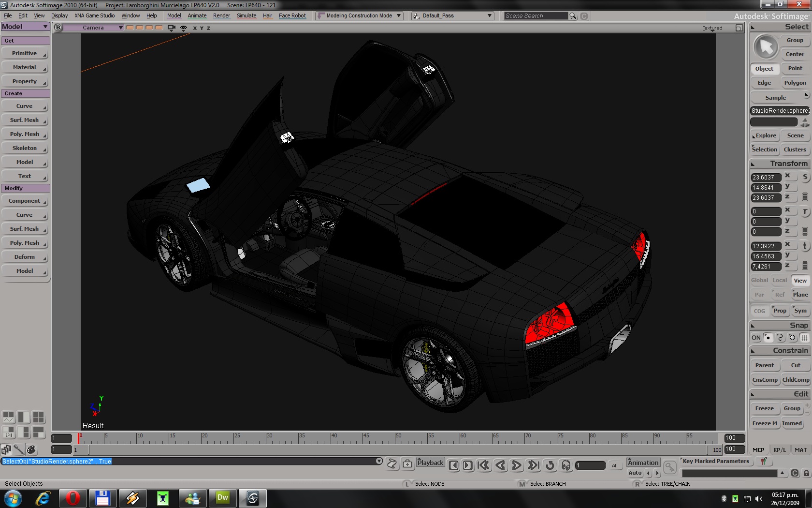Image resolution: width=812 pixels, height=508 pixels.
Task: Collapse the Snap panel
Action: pyautogui.click(x=753, y=326)
